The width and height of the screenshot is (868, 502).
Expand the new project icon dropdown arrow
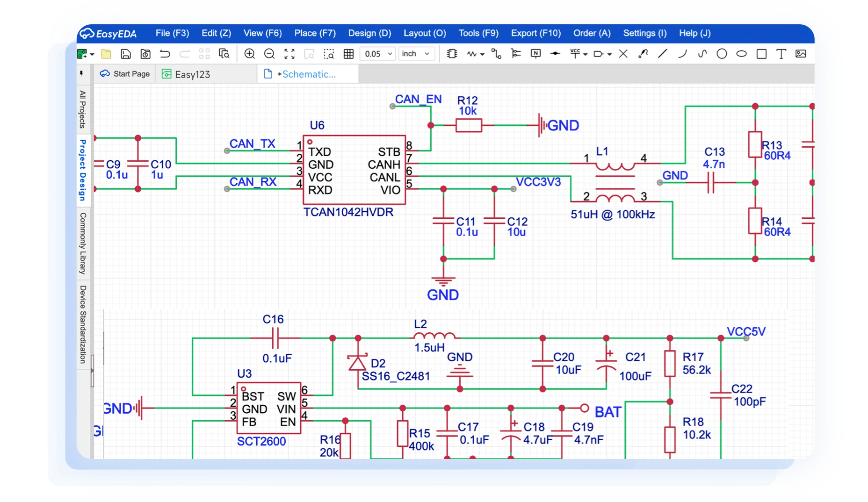(x=92, y=55)
